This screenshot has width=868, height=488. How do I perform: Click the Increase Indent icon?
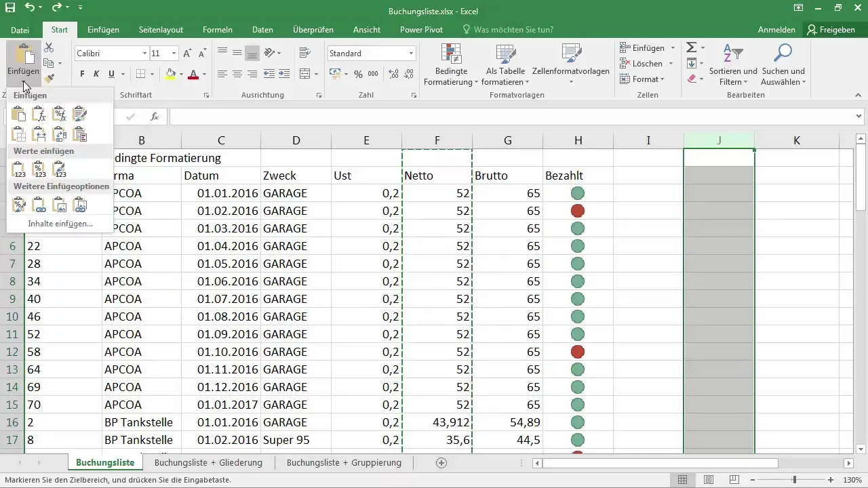click(285, 74)
